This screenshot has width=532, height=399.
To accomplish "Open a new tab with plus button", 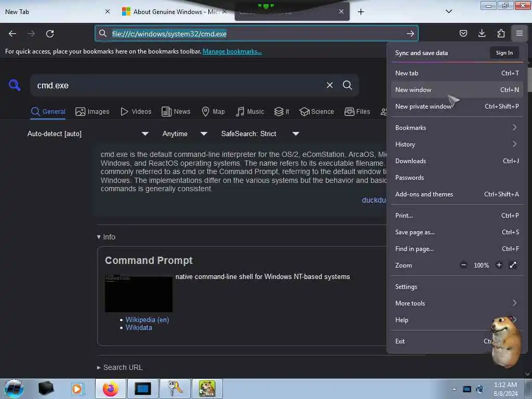I will (361, 12).
